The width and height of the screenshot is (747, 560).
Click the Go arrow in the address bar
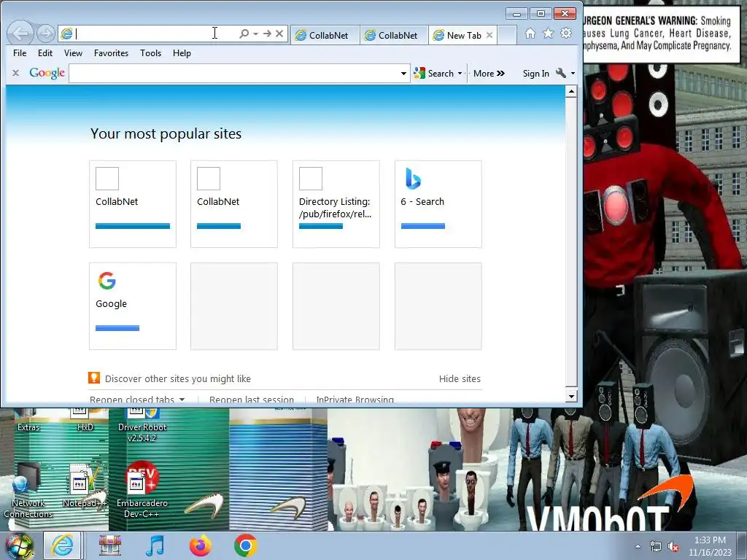point(267,34)
